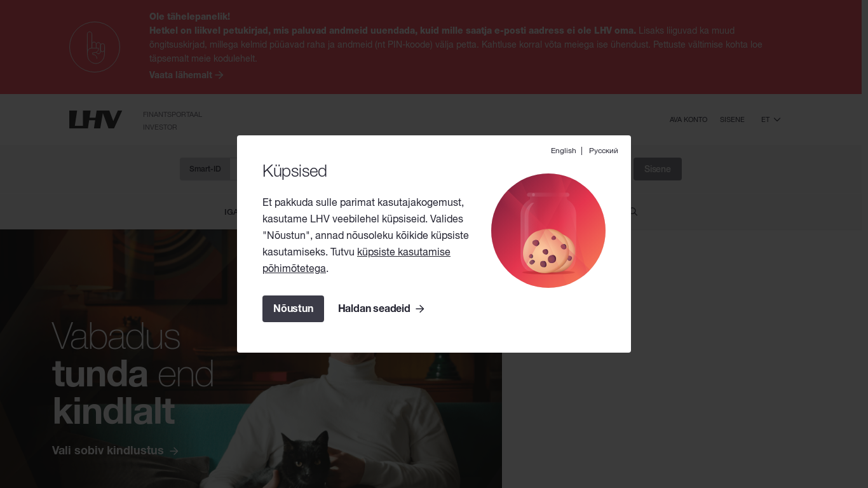The image size is (868, 488).
Task: Click the cookie jar illustration
Action: (x=548, y=231)
